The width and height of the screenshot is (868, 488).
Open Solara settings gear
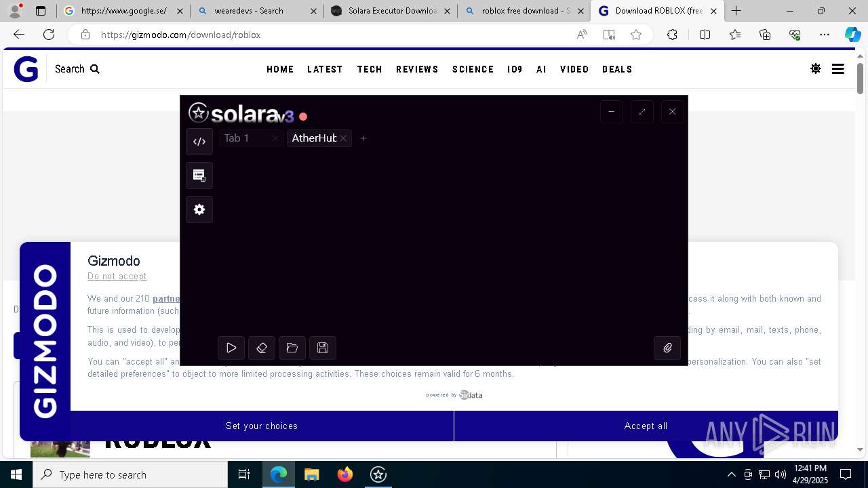199,209
